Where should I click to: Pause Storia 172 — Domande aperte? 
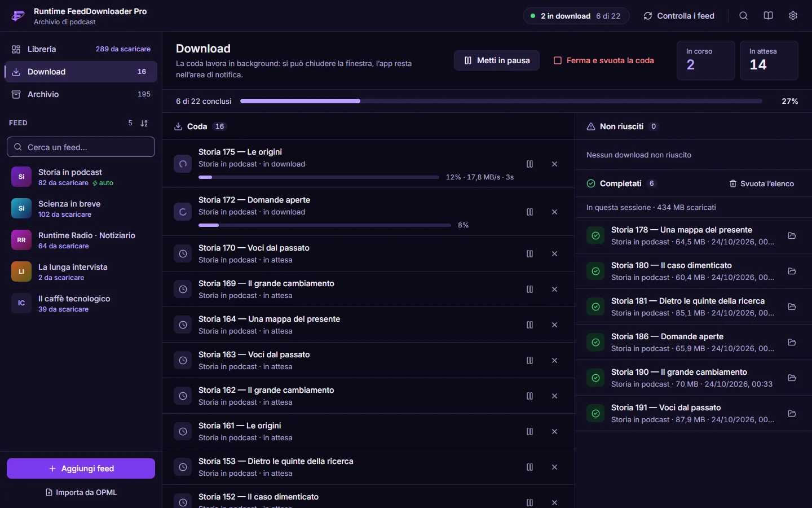tap(529, 212)
